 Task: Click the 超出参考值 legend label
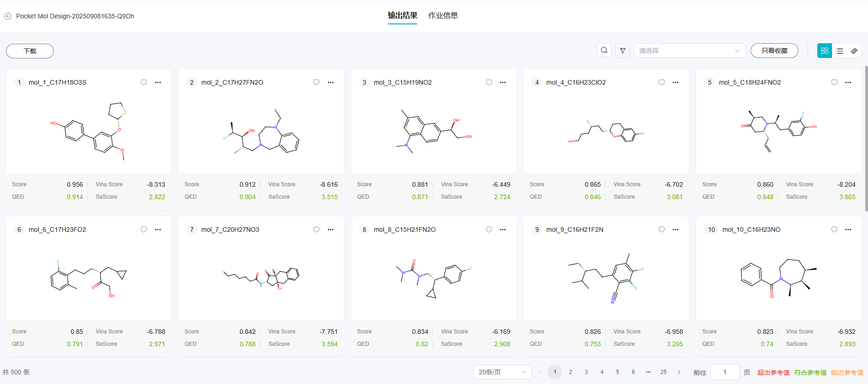774,373
